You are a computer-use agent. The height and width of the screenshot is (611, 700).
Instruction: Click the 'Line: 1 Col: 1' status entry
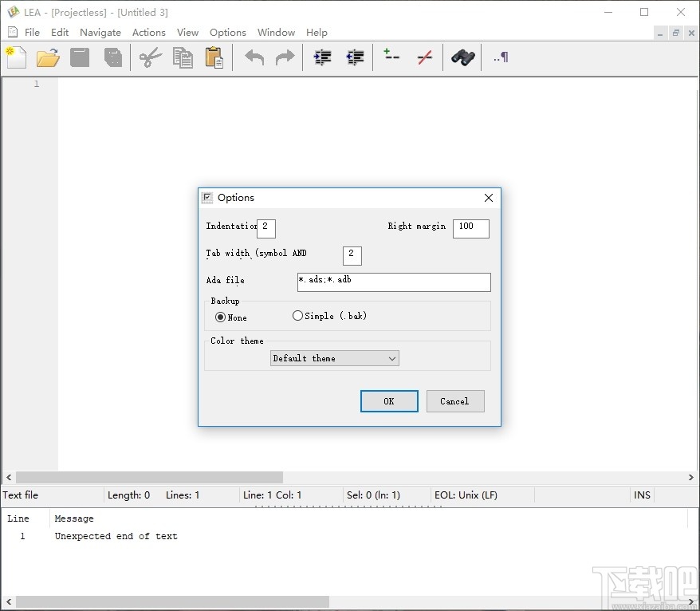[273, 495]
